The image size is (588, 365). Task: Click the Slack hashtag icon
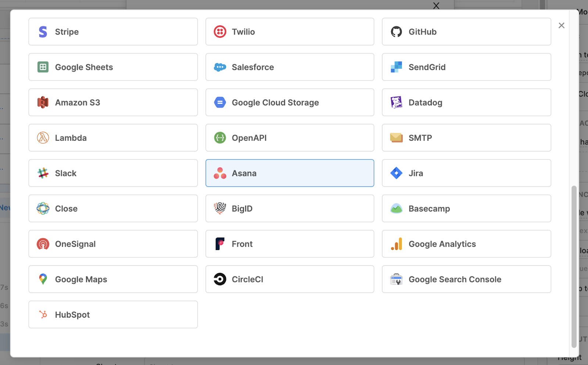point(43,173)
